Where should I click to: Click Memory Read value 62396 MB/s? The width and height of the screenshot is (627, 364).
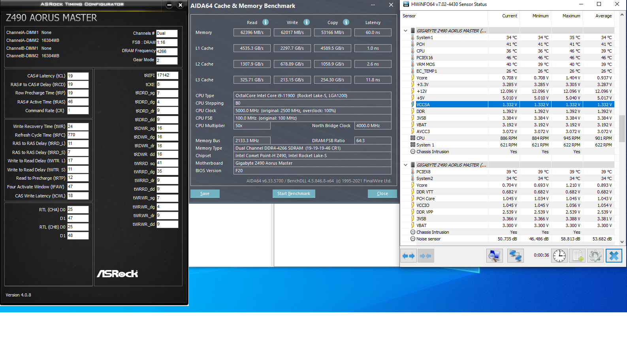pyautogui.click(x=252, y=32)
